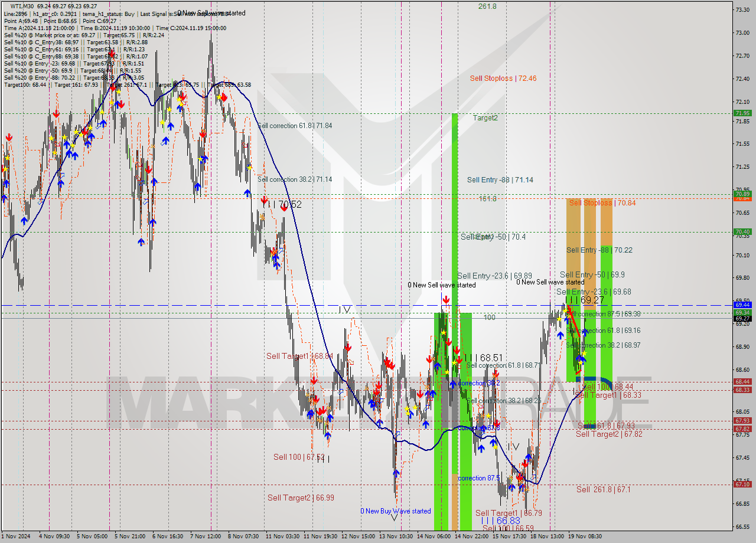The width and height of the screenshot is (756, 543).
Task: Select 'Sell correction 38.2 | 71.14' label
Action: click(295, 179)
